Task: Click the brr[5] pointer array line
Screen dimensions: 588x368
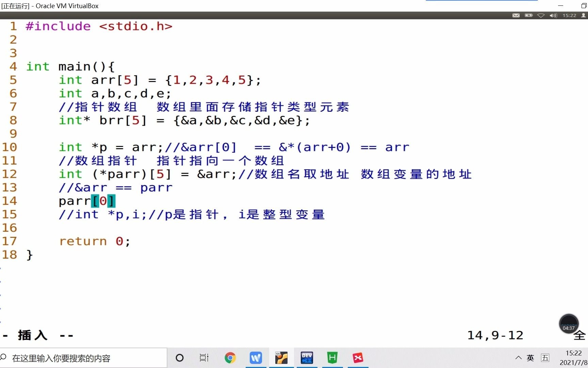Action: (x=184, y=120)
